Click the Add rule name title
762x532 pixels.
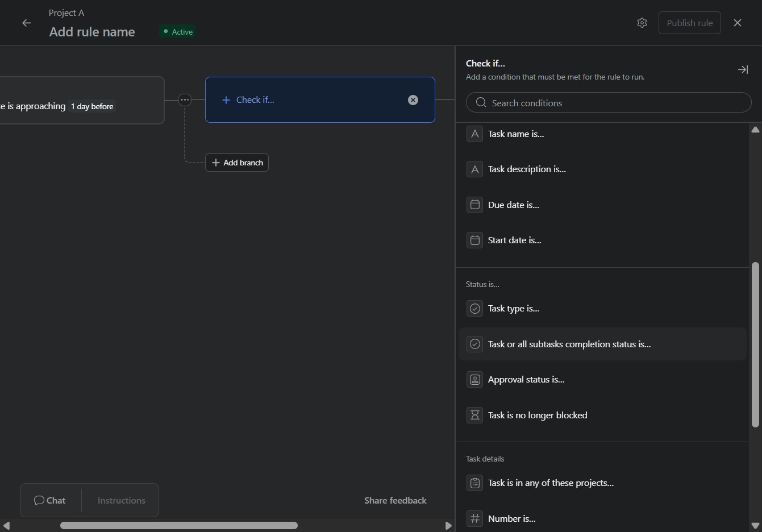pos(92,32)
